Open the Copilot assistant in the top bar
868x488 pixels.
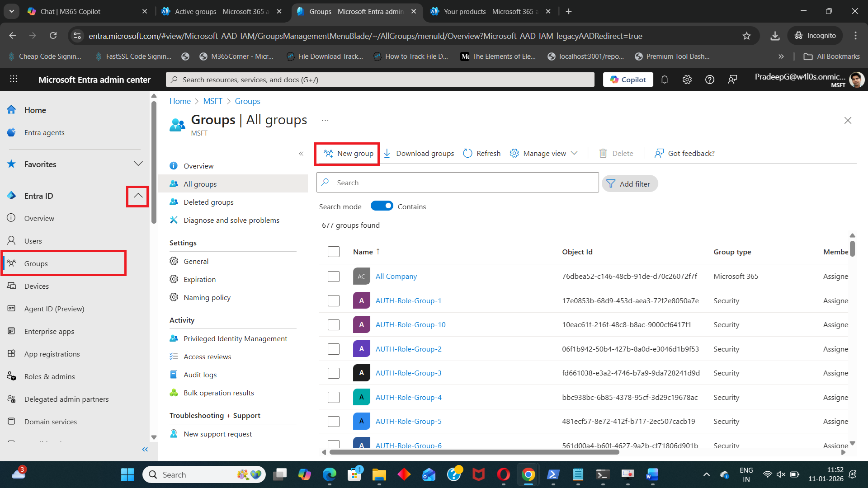[627, 80]
